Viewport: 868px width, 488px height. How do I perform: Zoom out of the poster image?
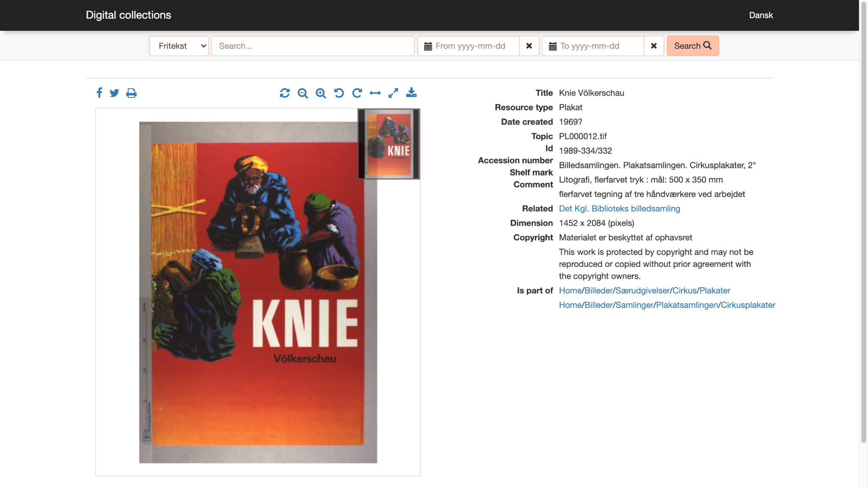point(303,93)
